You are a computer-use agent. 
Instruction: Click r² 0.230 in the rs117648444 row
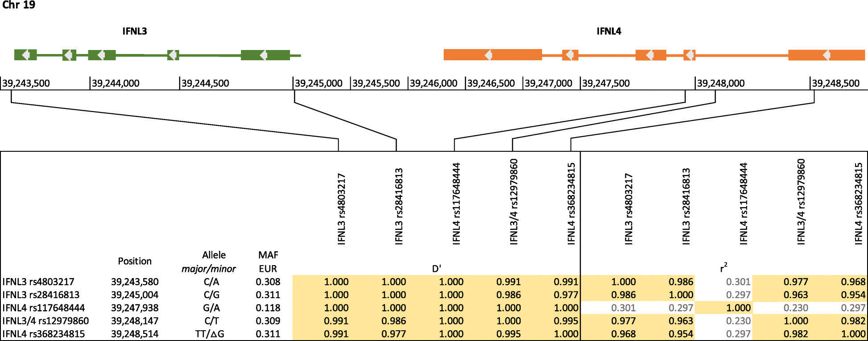tap(796, 308)
